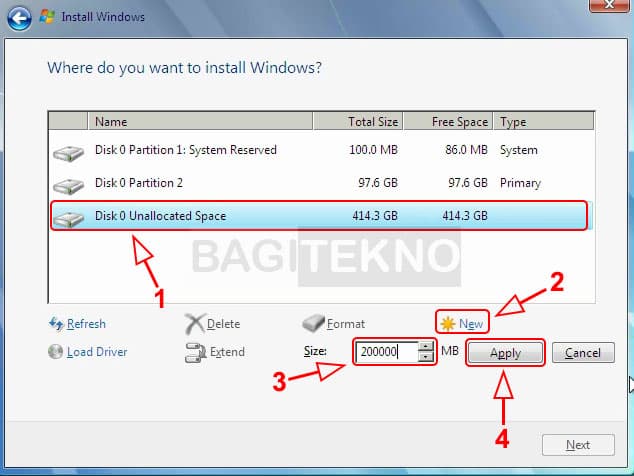Click the 414.3 GB free space cell
Image resolution: width=634 pixels, height=476 pixels.
click(465, 216)
